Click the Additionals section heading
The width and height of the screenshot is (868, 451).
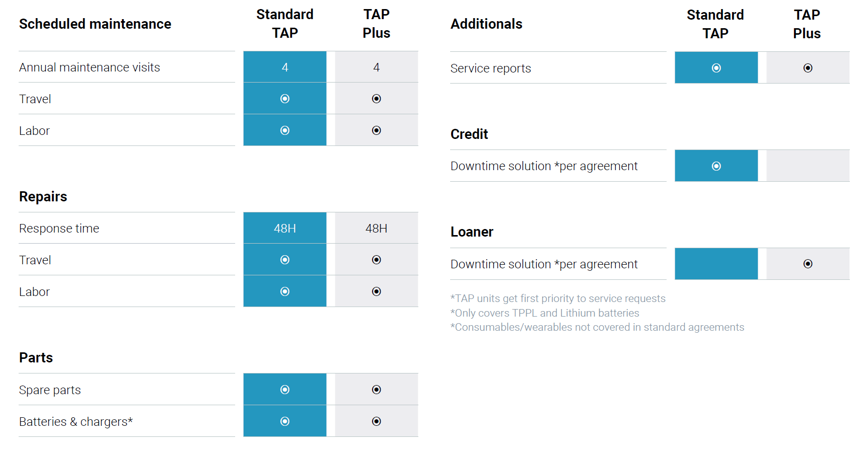pyautogui.click(x=486, y=24)
